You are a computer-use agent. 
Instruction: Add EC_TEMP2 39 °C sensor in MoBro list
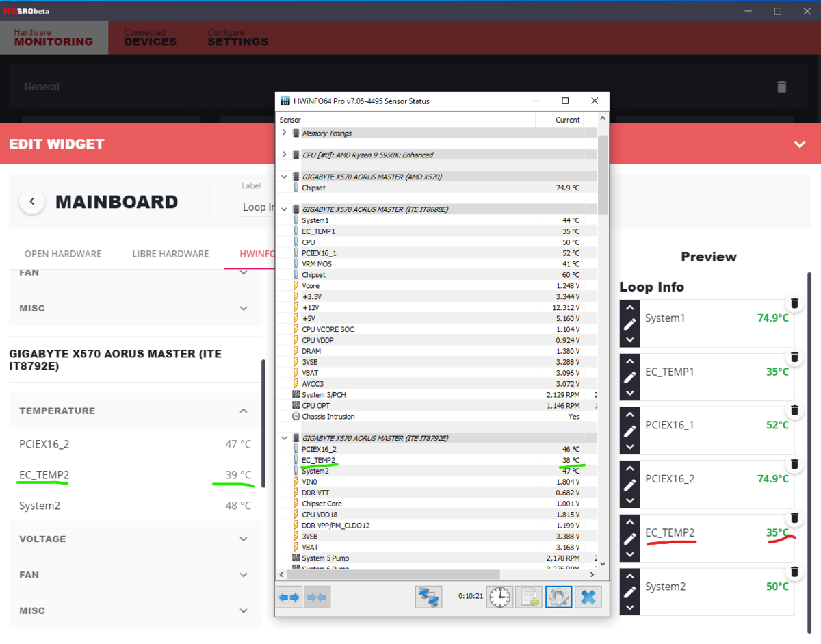click(x=135, y=475)
